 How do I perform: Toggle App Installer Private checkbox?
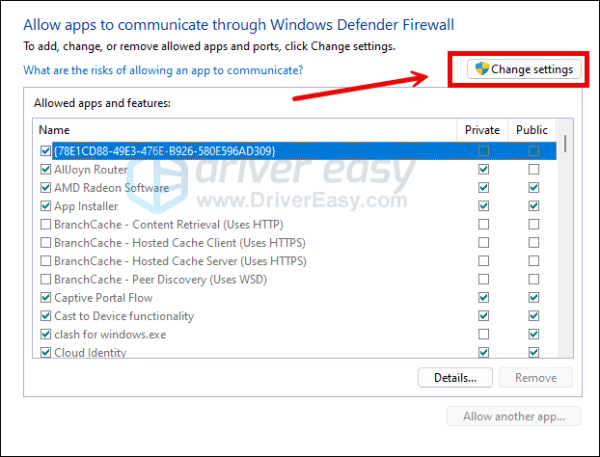tap(484, 206)
